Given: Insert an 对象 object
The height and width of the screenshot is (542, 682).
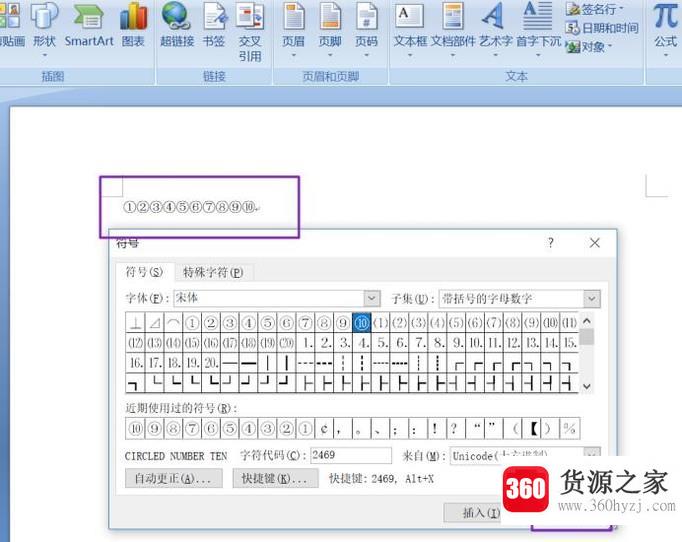Looking at the screenshot, I should coord(588,47).
